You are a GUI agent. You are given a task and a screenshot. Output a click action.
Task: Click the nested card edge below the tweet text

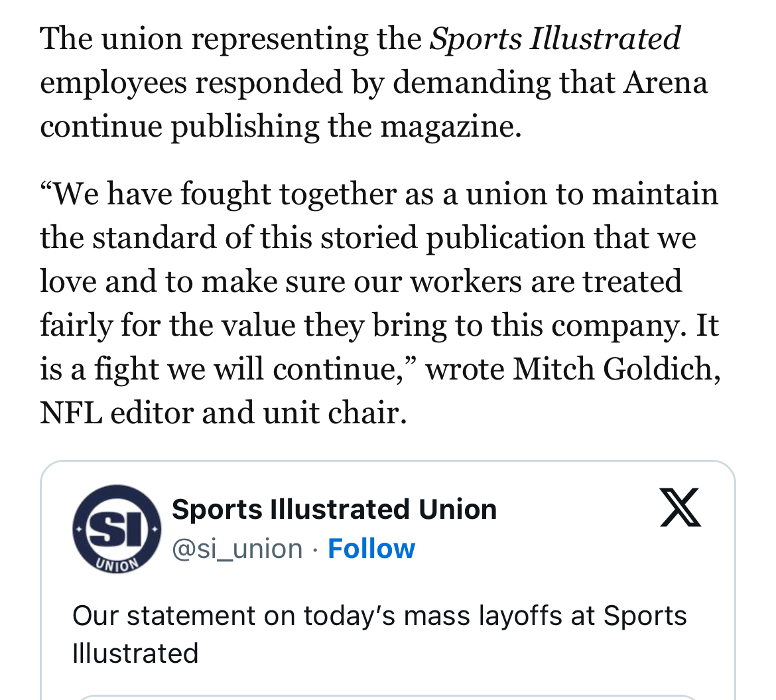click(x=387, y=697)
